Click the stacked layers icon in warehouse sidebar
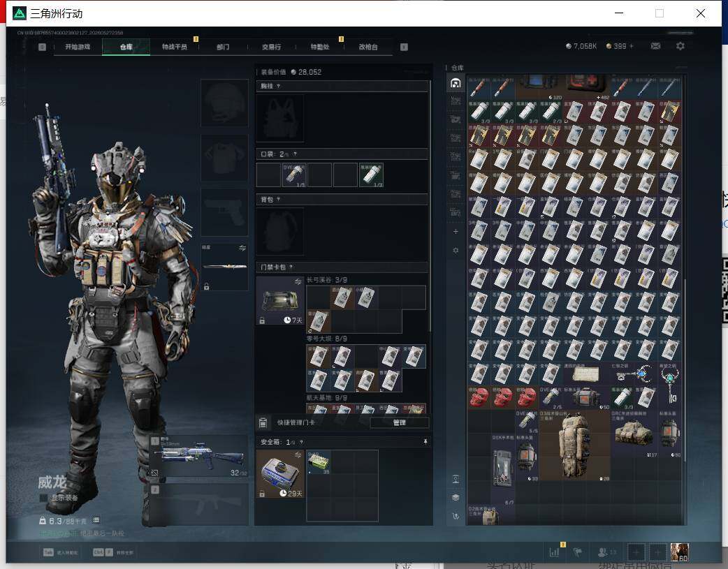The image size is (728, 569). pos(456,498)
